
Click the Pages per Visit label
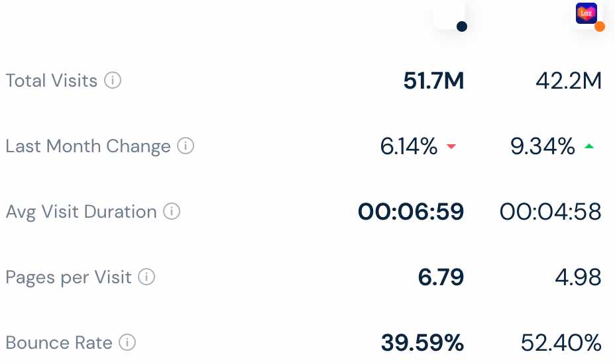(x=68, y=277)
